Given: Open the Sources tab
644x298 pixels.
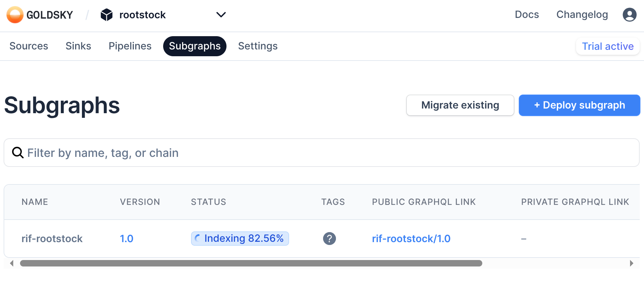Looking at the screenshot, I should (x=29, y=46).
